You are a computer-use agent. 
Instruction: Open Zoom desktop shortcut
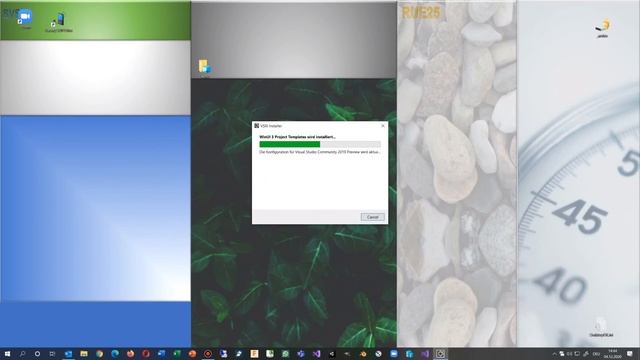[x=25, y=18]
